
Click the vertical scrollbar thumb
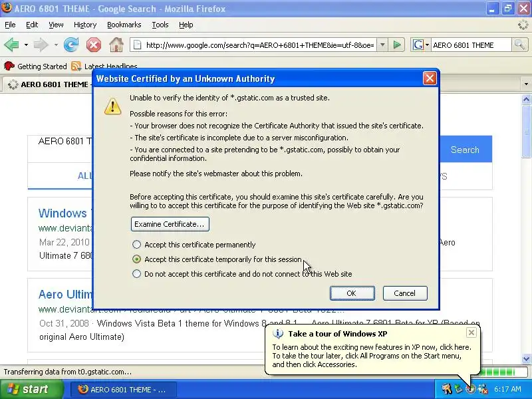526,131
